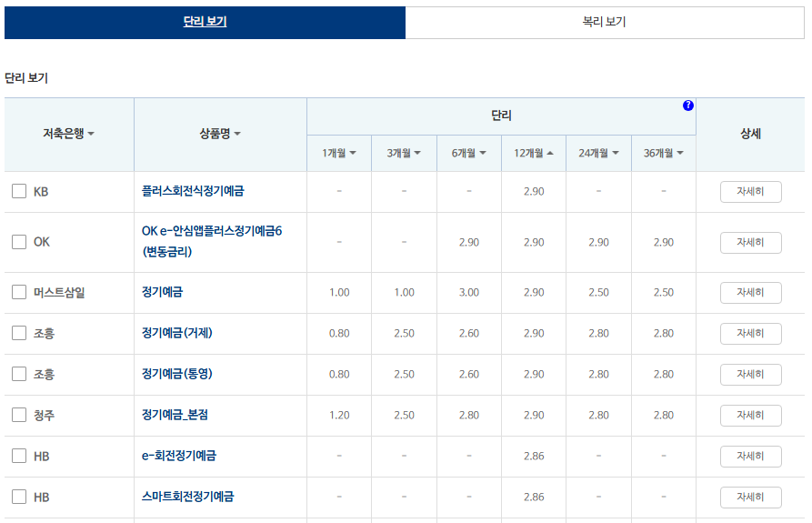Click 2.86 rate in e-회전정기예금 row
Screen dimensions: 812x523
click(534, 457)
